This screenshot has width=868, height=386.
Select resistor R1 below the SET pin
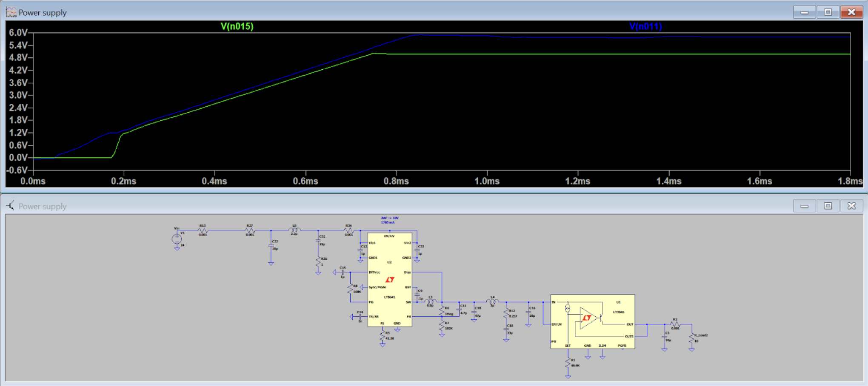(568, 363)
